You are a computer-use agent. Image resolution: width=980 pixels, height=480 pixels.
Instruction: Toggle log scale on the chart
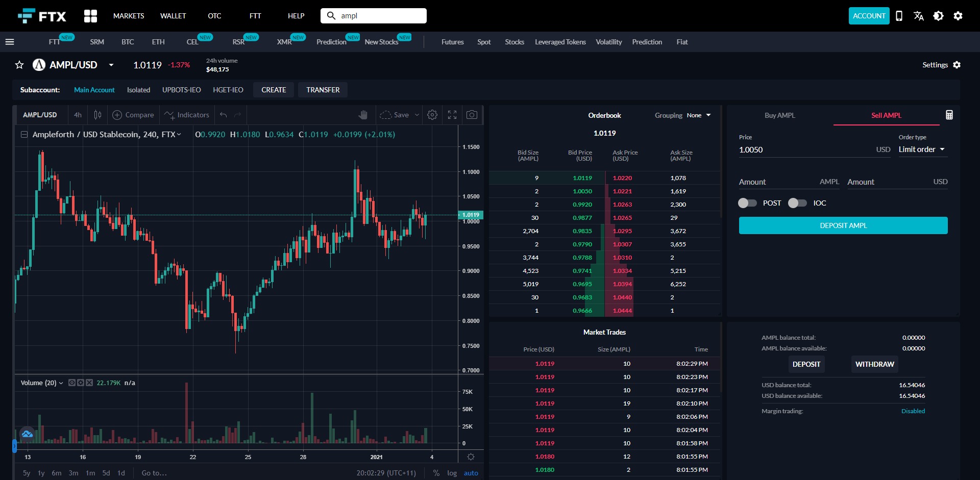click(452, 473)
